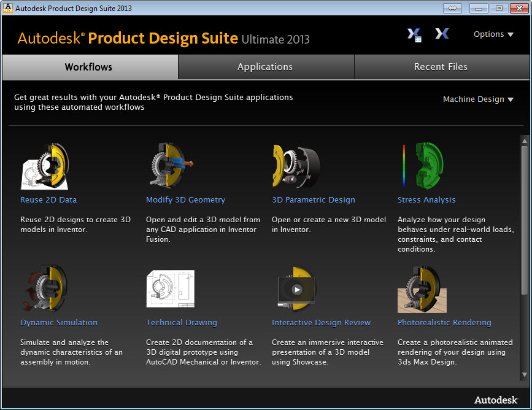Switch to the Workflows tab

[90, 67]
